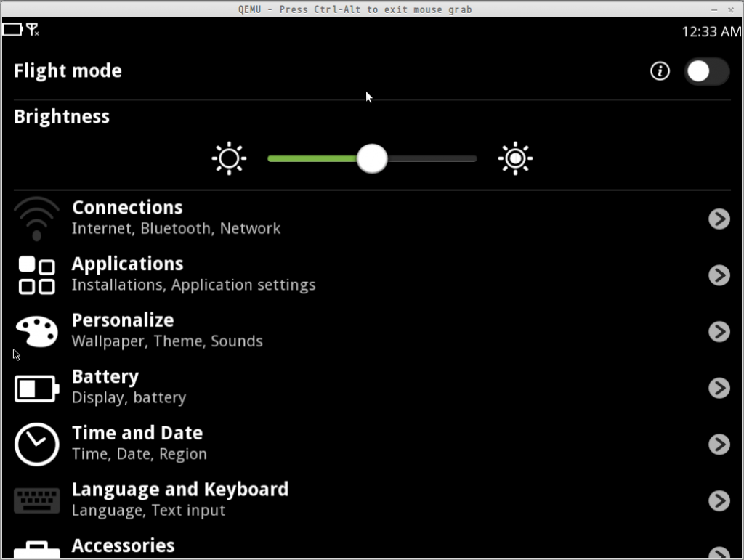Open Connections via its Wi-Fi icon
Image resolution: width=744 pixels, height=560 pixels.
[36, 219]
